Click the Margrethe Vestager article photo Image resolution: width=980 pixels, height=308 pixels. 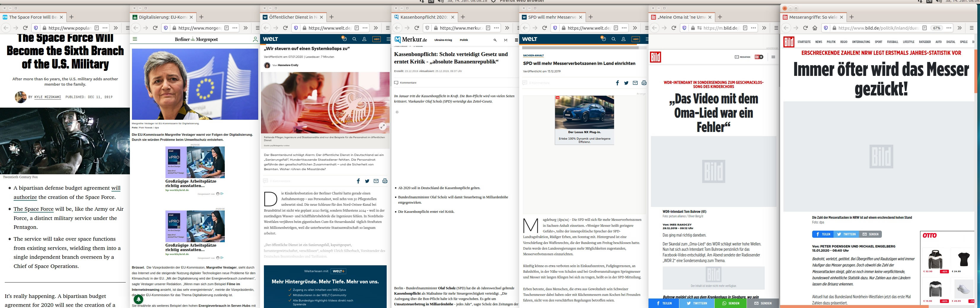(x=195, y=84)
